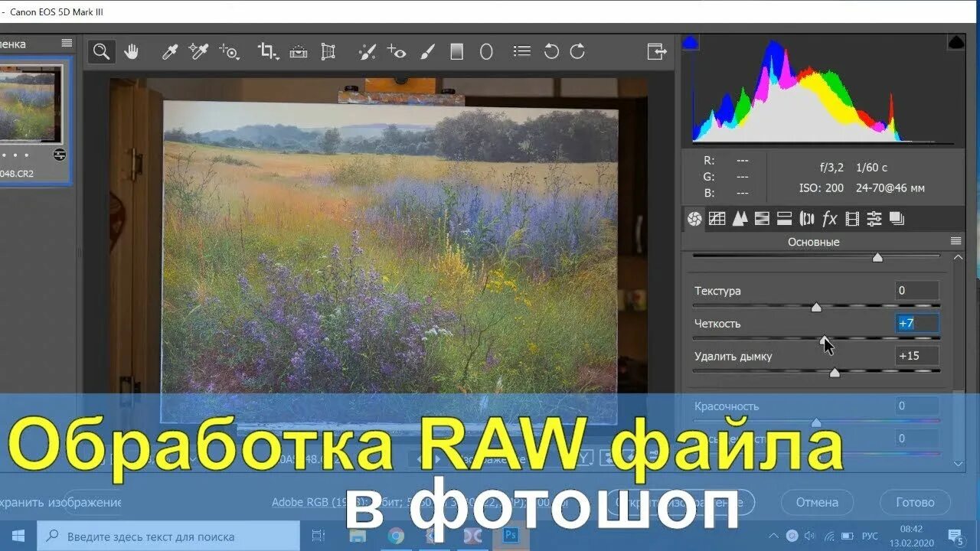Open the Windows Start menu
This screenshot has height=551, width=980.
(x=18, y=536)
